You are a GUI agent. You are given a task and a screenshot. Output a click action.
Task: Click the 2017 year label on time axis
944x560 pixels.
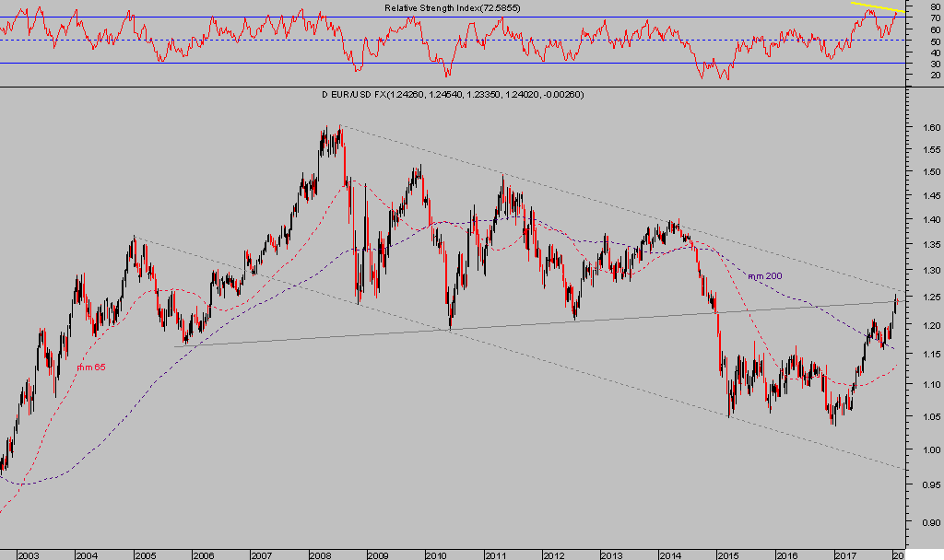click(844, 554)
